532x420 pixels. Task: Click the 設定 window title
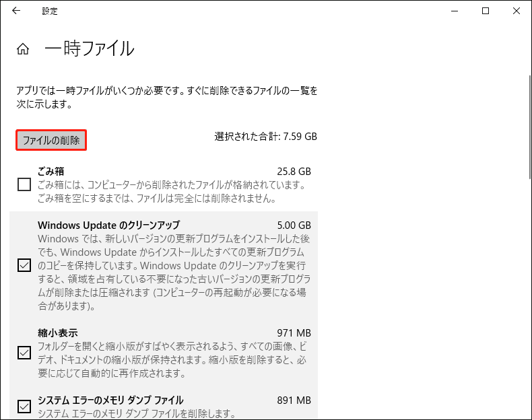50,11
